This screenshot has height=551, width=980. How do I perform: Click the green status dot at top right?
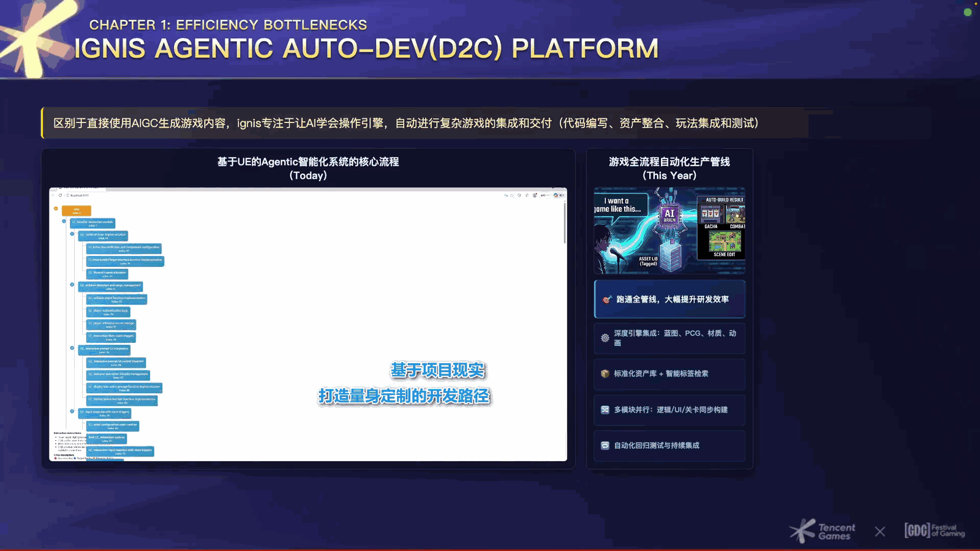[968, 12]
